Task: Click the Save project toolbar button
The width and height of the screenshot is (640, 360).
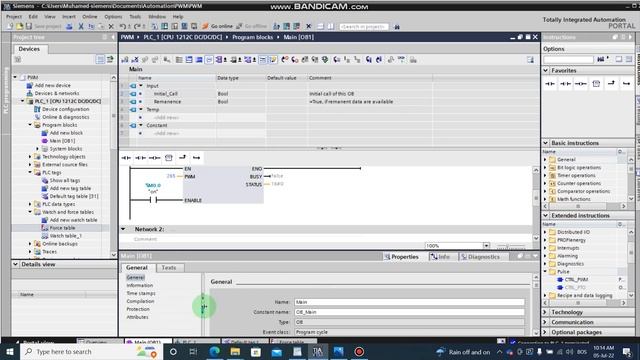Action: [x=44, y=26]
